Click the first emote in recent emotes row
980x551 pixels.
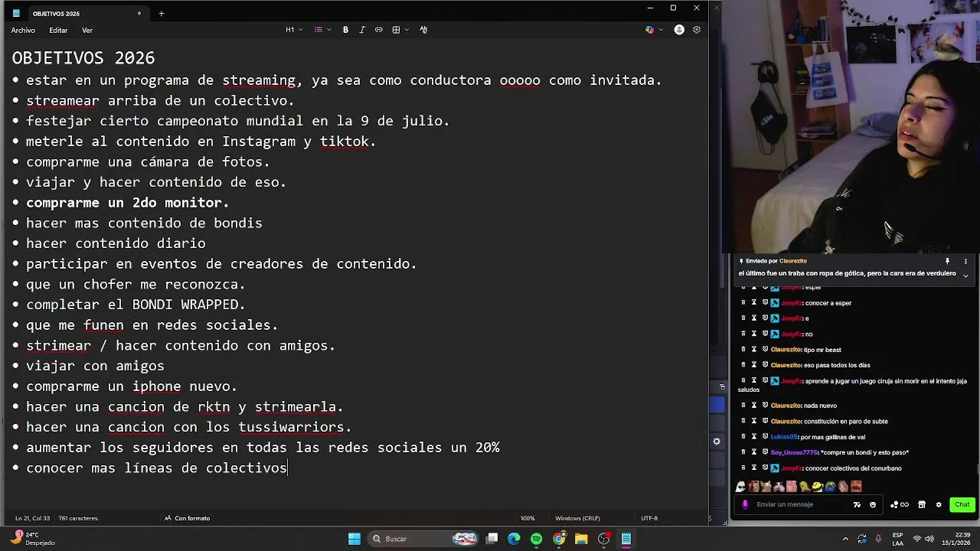[x=741, y=487]
